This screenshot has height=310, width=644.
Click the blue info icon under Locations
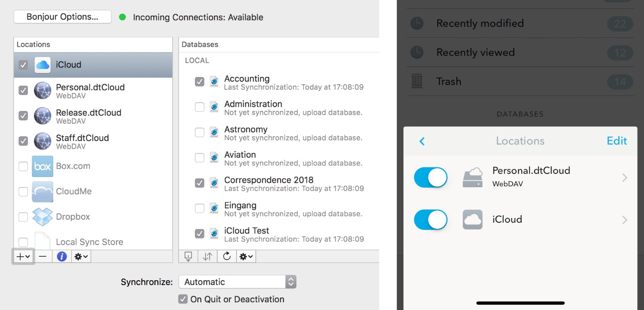point(62,257)
